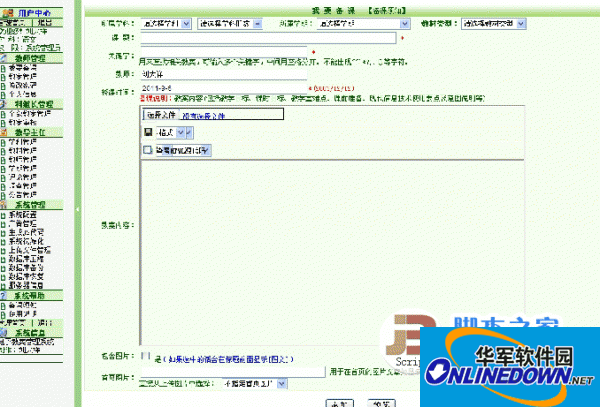Open the 用户中心 header
Viewport: 600px width, 407px height.
coord(34,13)
